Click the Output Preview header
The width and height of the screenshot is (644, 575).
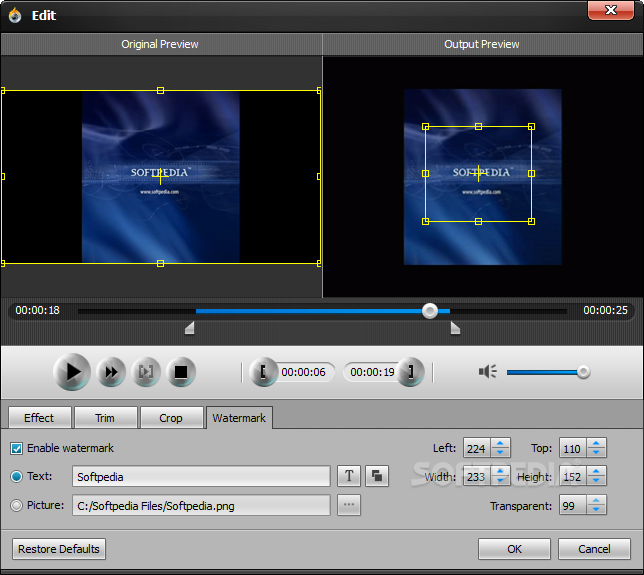tap(482, 44)
